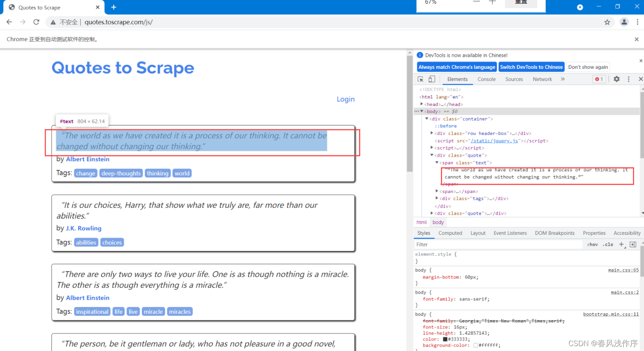Open the Layout tab

tap(478, 233)
